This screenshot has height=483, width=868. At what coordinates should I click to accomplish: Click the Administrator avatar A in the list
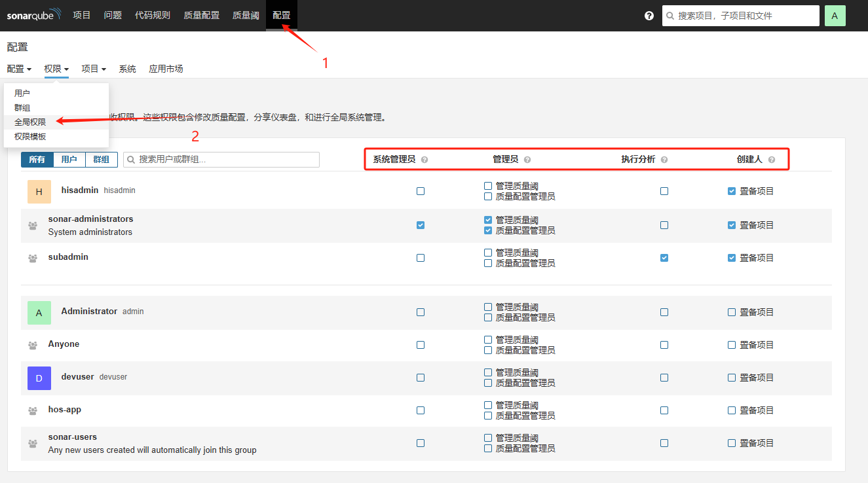[39, 313]
